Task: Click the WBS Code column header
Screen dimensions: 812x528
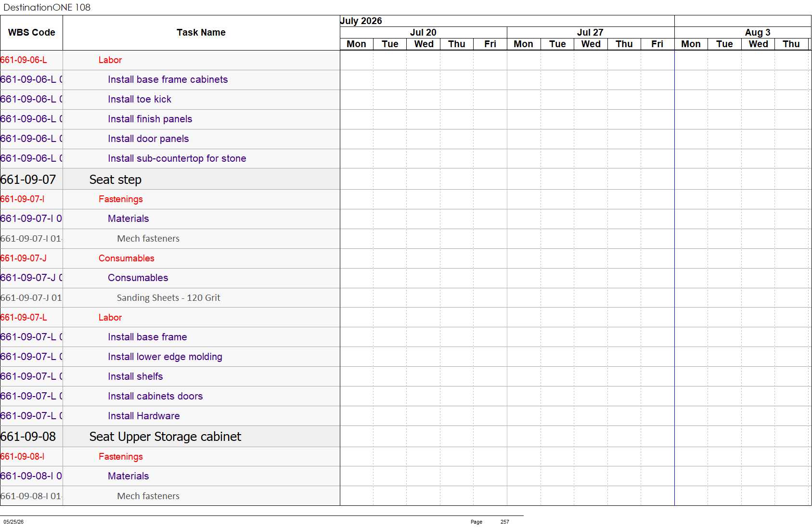Action: click(x=31, y=33)
